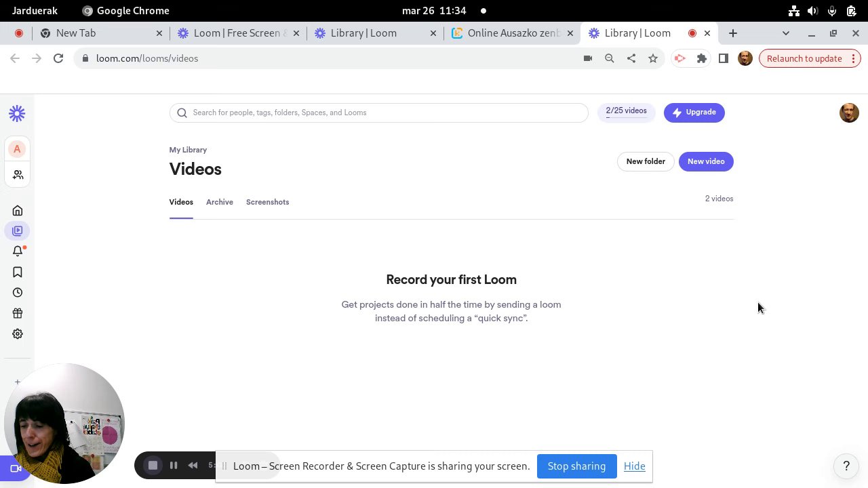Select the Videos tab
The image size is (868, 488).
coord(181,202)
